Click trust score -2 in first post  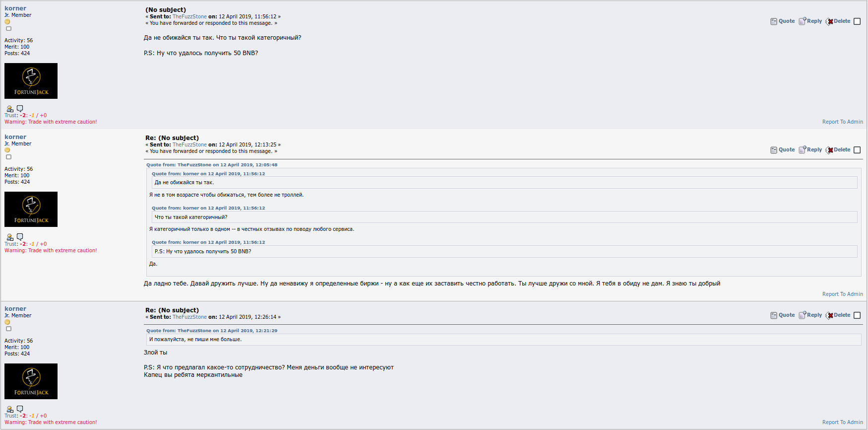click(23, 115)
